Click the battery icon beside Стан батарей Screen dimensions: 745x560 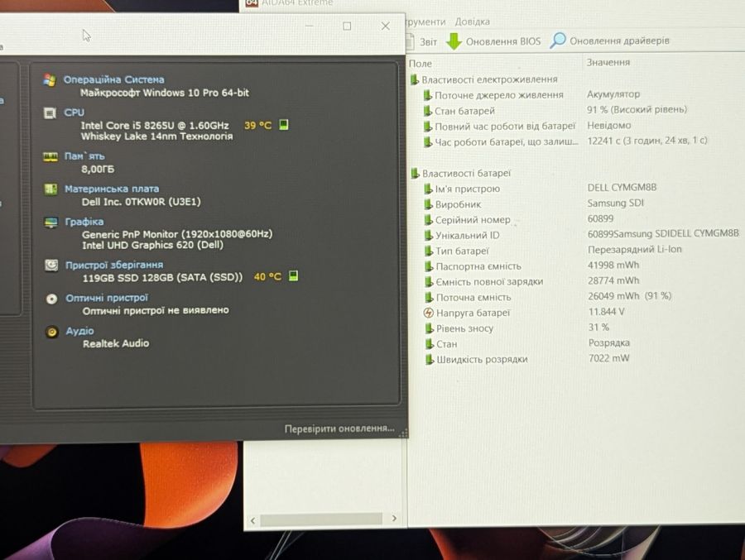[x=428, y=111]
